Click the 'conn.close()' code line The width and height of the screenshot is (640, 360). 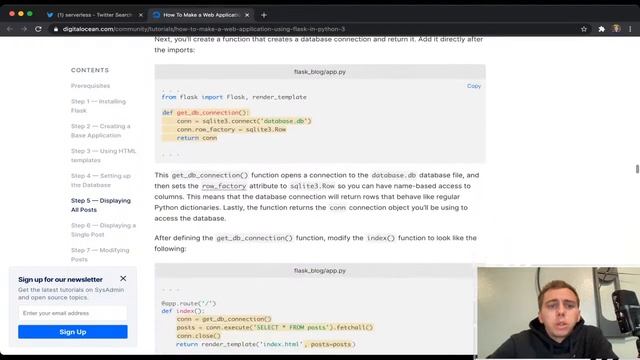(198, 336)
